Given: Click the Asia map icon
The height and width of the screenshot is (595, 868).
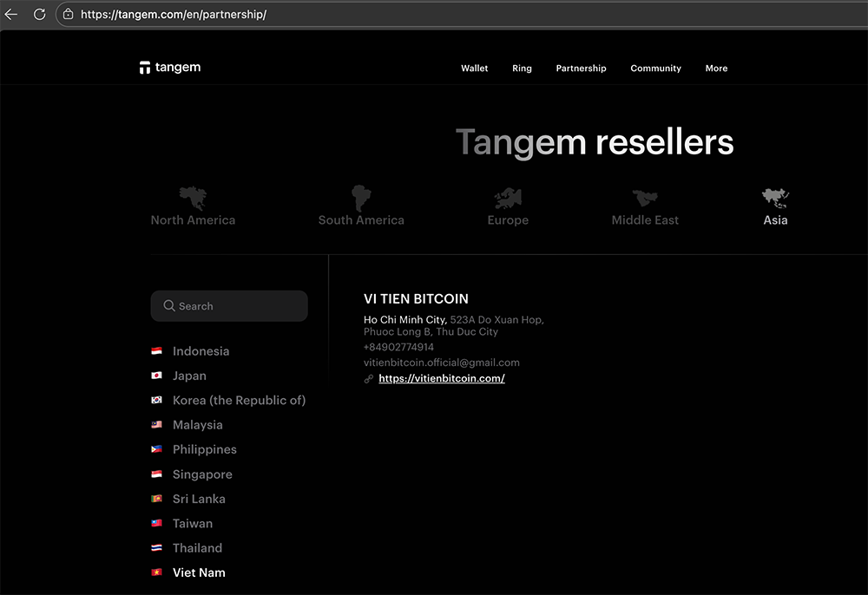Looking at the screenshot, I should coord(775,198).
